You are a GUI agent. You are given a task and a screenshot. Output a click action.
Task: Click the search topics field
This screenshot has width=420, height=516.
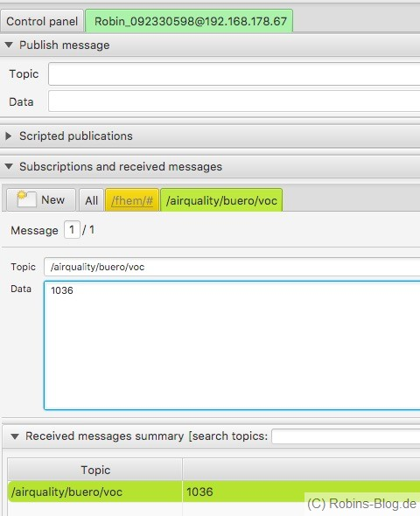(x=346, y=436)
